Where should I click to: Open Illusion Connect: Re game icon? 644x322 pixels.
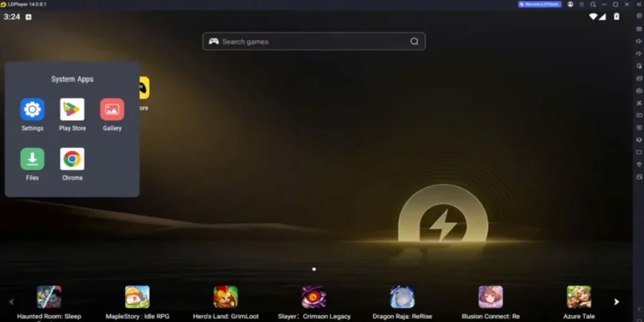pyautogui.click(x=491, y=297)
